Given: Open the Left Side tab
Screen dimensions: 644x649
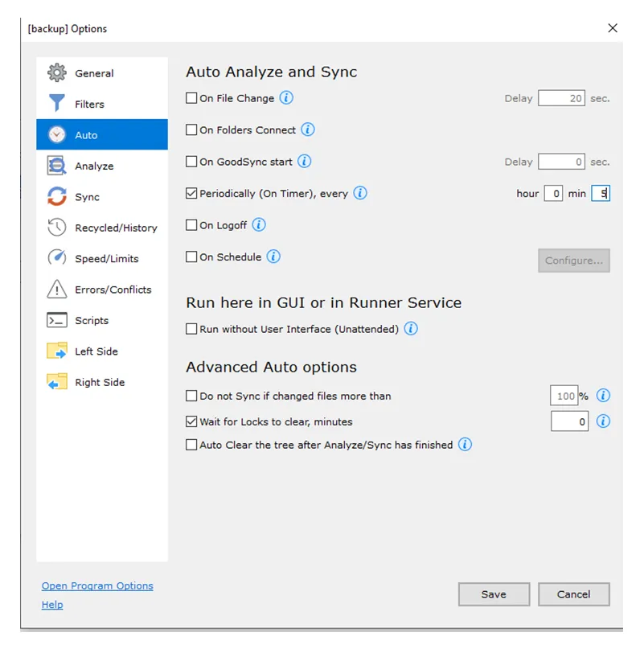Looking at the screenshot, I should pos(102,351).
